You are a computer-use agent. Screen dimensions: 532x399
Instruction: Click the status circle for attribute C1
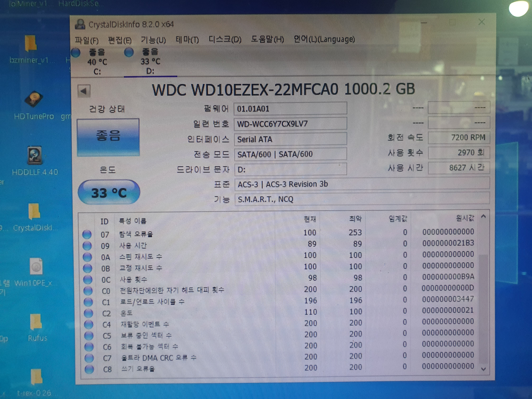88,302
